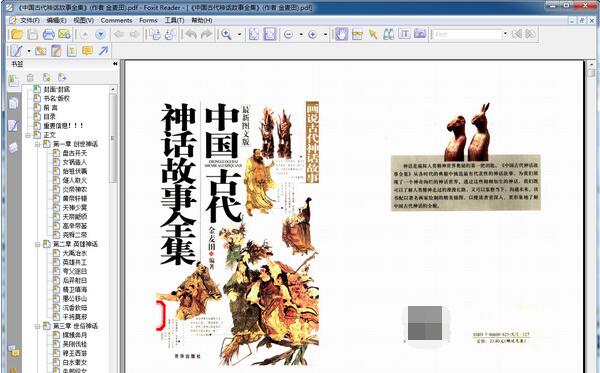Select the Select Text tool icon
600x373 pixels.
(404, 34)
